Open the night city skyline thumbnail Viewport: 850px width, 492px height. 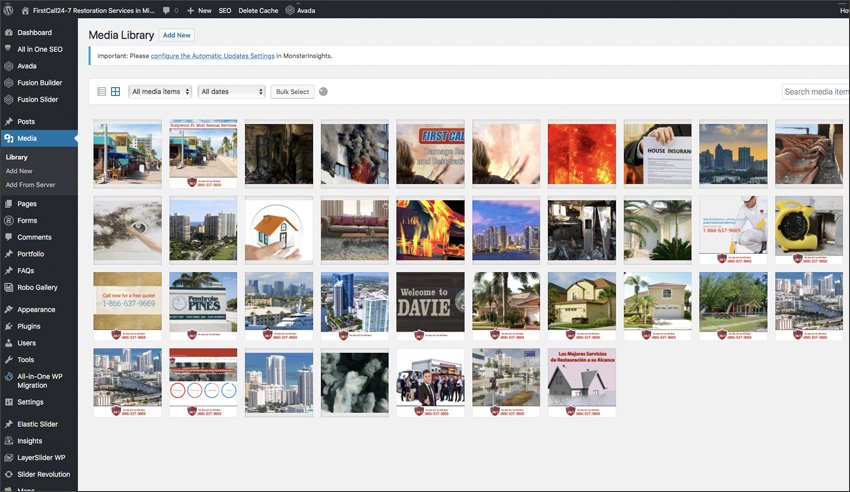coord(506,230)
